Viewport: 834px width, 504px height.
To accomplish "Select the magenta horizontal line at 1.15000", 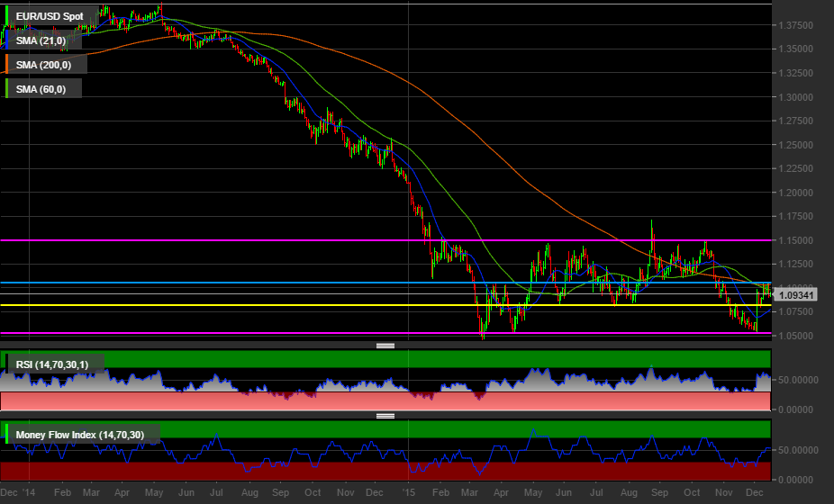I will pyautogui.click(x=270, y=240).
